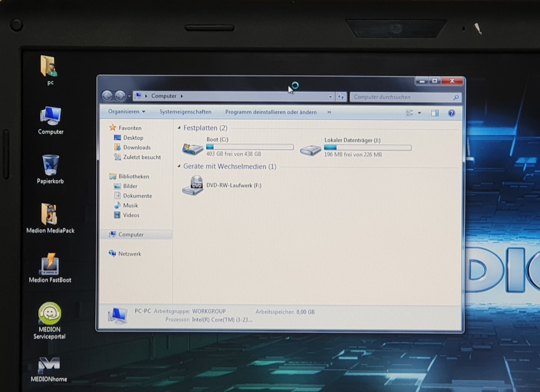This screenshot has width=540, height=392.
Task: Click the Arbeitsgruppe WORKGROUP value
Action: 209,311
